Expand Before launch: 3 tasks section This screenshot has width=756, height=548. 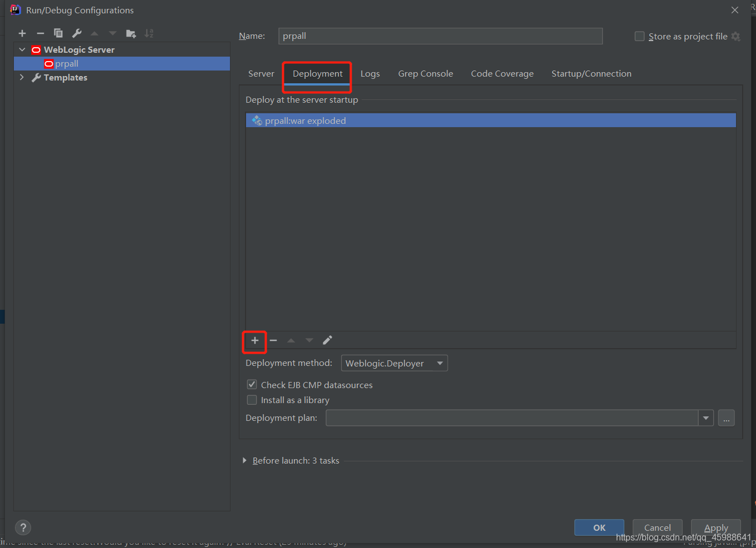coord(244,461)
